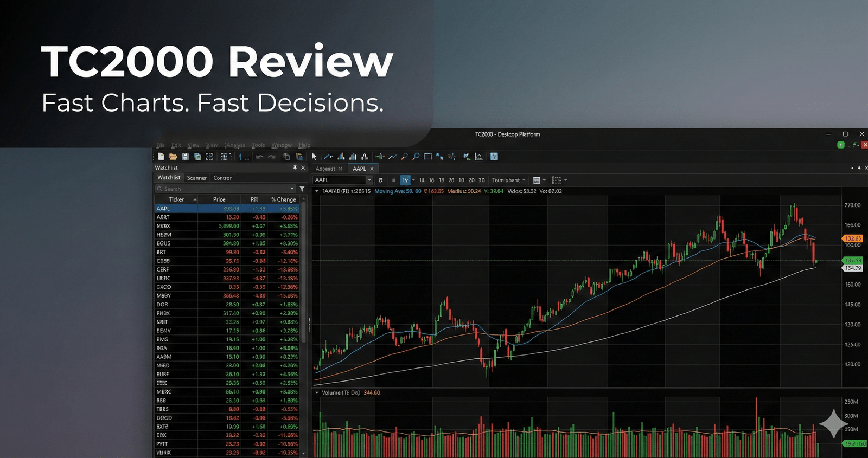868x458 pixels.
Task: Sort by the % Change column header
Action: pos(284,199)
